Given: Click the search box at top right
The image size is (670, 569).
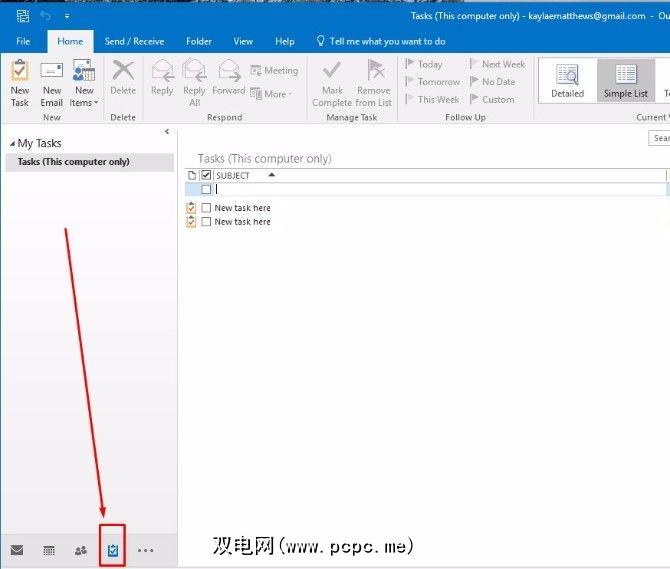Looking at the screenshot, I should (659, 138).
